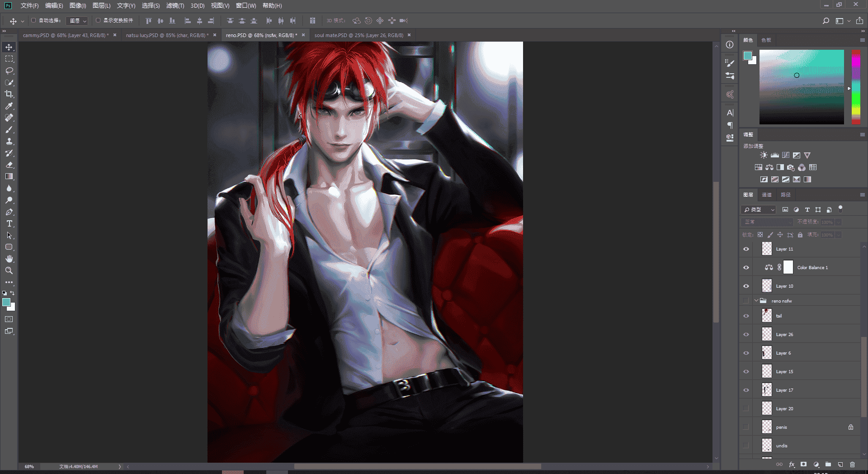Open the opacity value dropdown arrow

click(x=838, y=222)
